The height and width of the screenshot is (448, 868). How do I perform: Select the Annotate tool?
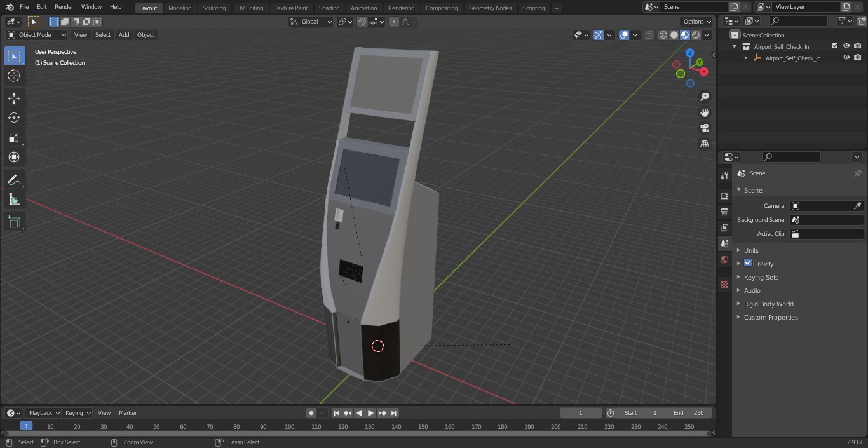14,180
